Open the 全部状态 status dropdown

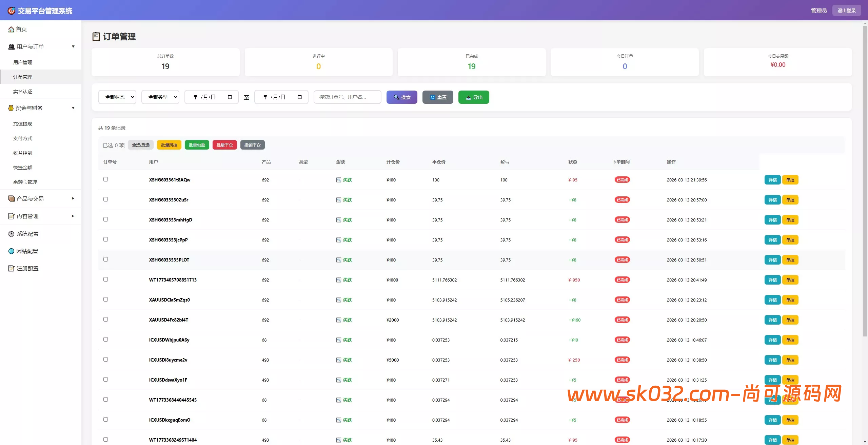[x=117, y=97]
